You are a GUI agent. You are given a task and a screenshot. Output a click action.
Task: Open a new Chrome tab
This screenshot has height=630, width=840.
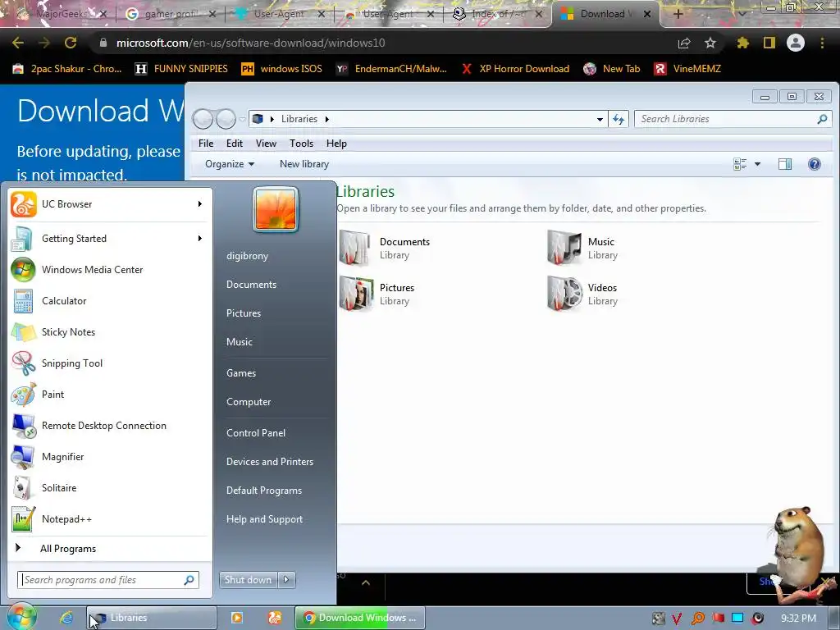point(678,14)
